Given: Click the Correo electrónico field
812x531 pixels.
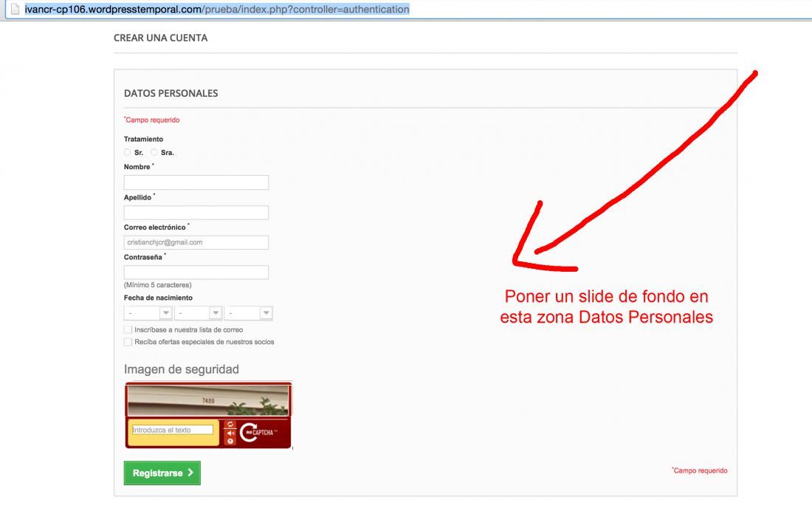Looking at the screenshot, I should point(196,242).
